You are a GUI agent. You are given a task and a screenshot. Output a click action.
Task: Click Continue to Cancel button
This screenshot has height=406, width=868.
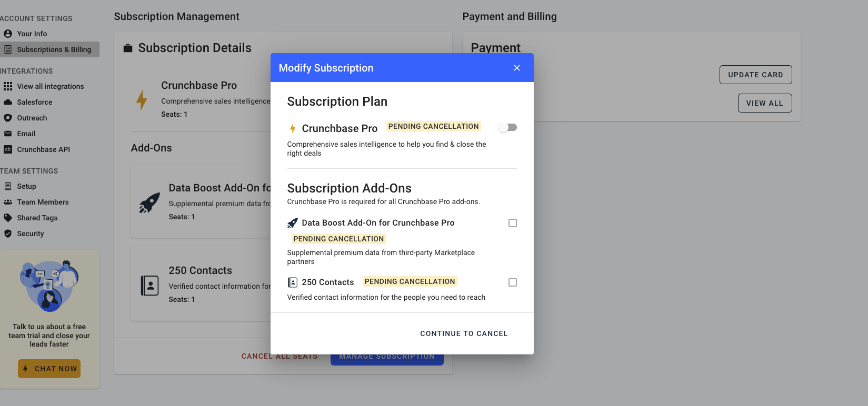coord(464,333)
